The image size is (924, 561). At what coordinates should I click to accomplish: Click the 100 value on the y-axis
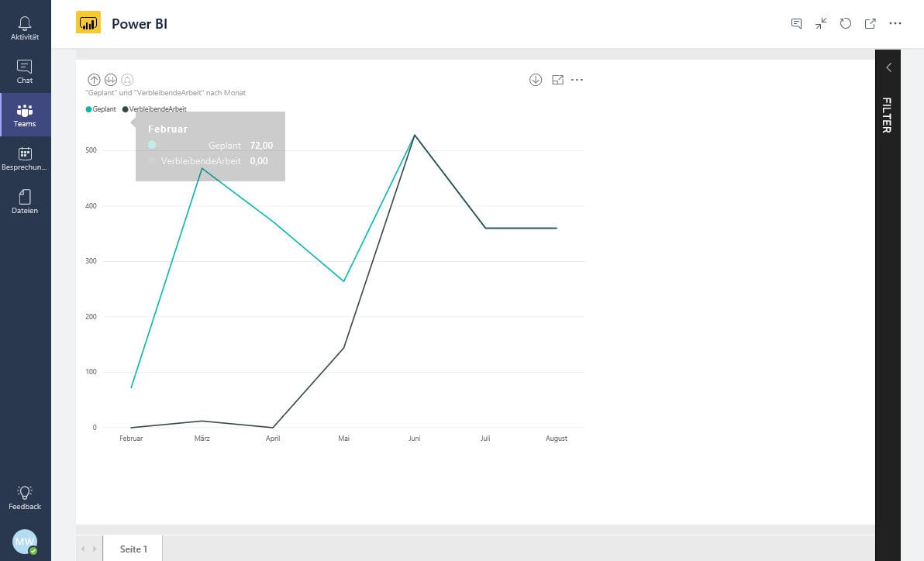point(91,372)
